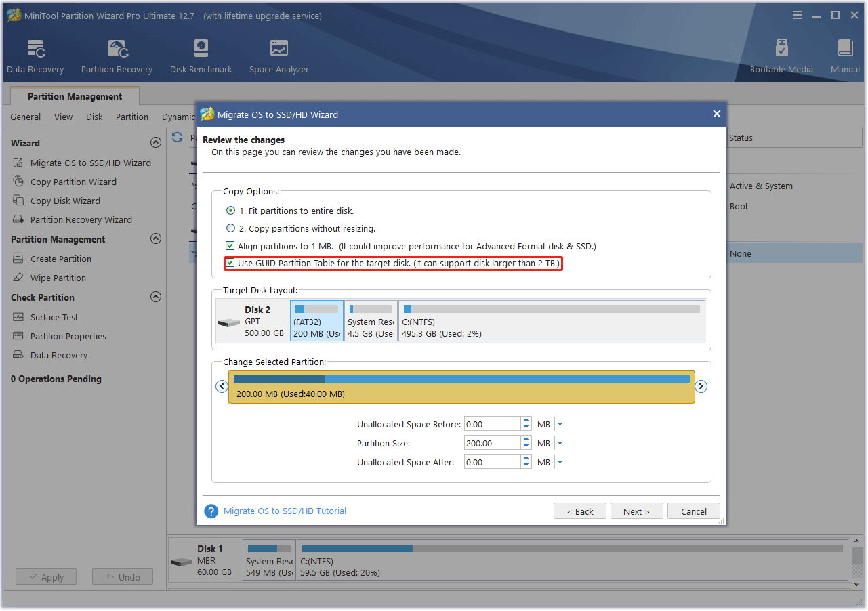The width and height of the screenshot is (868, 611).
Task: Open the Dynamic Disk menu
Action: [178, 117]
